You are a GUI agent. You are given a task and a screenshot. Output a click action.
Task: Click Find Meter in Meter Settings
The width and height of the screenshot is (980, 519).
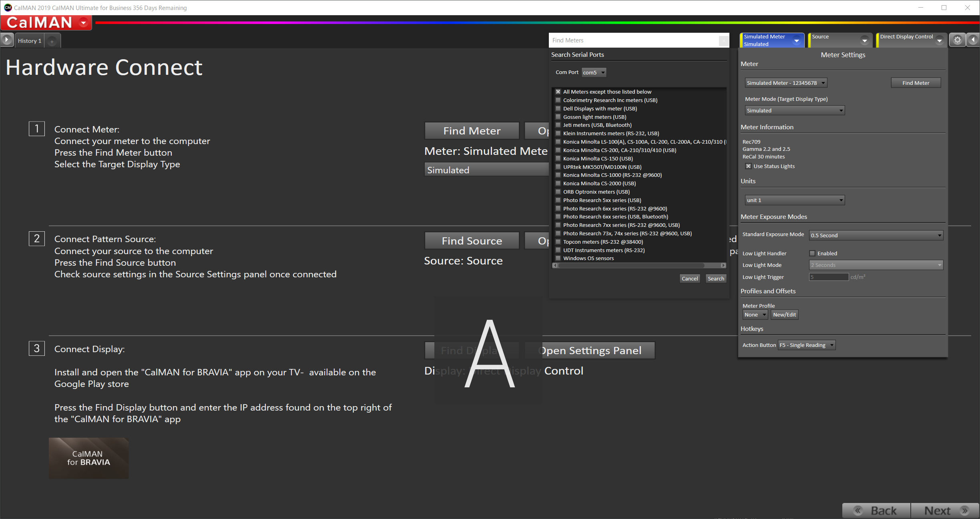[916, 83]
